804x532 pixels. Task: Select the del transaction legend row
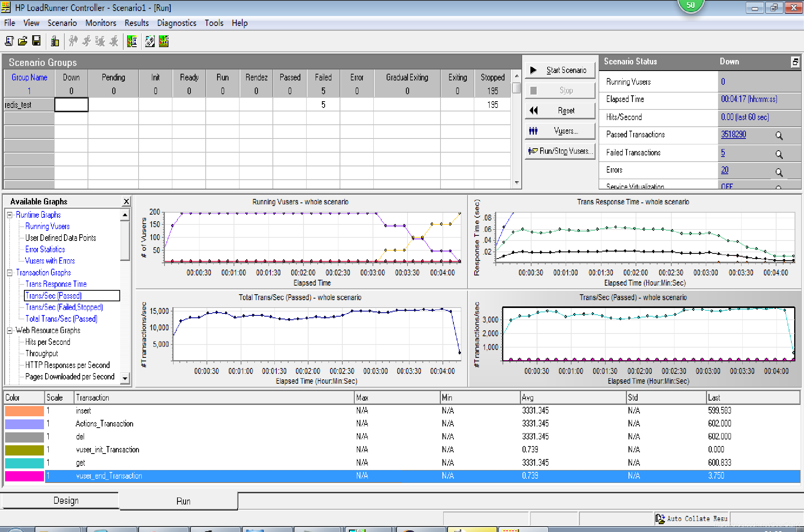(402, 437)
